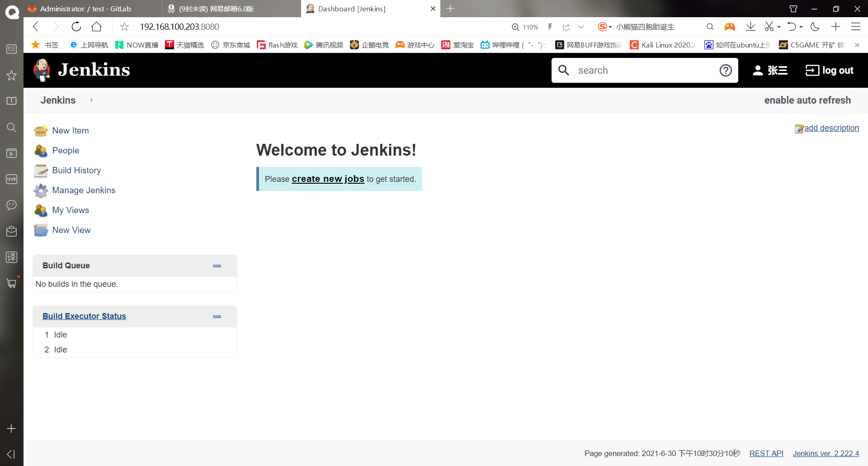Adjust the 110% page zoom control
The height and width of the screenshot is (466, 868).
click(x=524, y=27)
